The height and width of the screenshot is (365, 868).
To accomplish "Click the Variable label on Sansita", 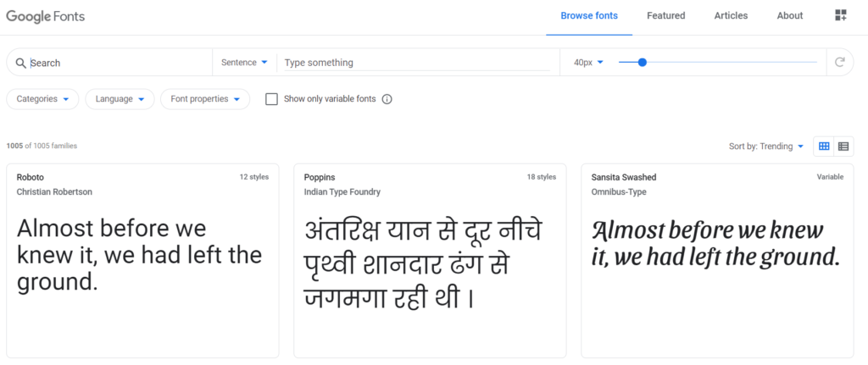I will tap(830, 177).
